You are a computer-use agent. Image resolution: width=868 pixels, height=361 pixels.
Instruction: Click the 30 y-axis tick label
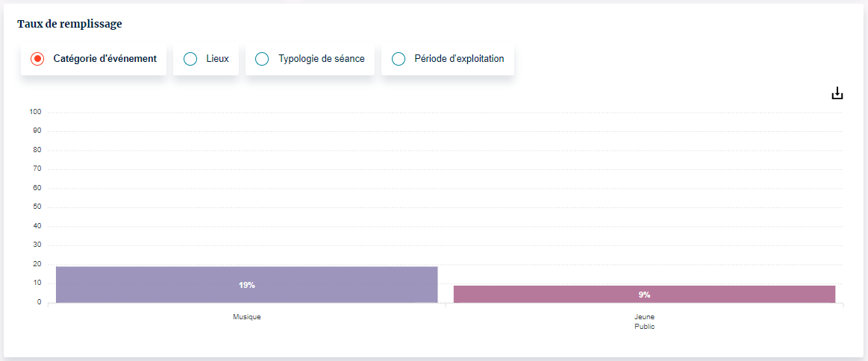click(x=37, y=245)
